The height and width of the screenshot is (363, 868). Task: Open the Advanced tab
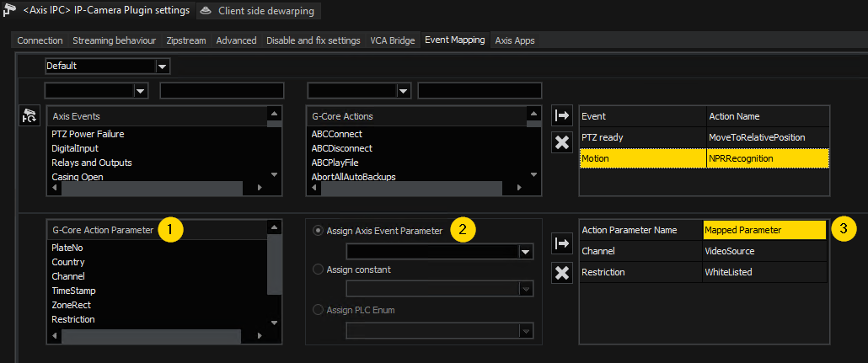(x=236, y=40)
